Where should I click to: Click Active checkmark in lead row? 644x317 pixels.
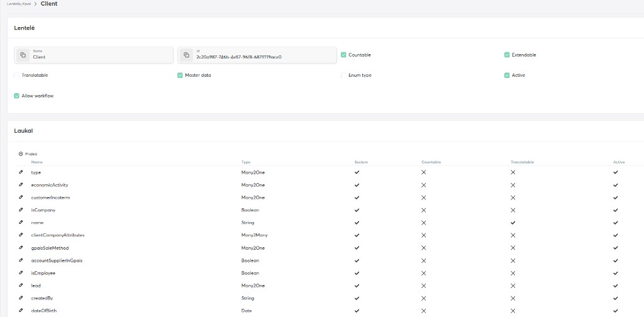pyautogui.click(x=615, y=286)
